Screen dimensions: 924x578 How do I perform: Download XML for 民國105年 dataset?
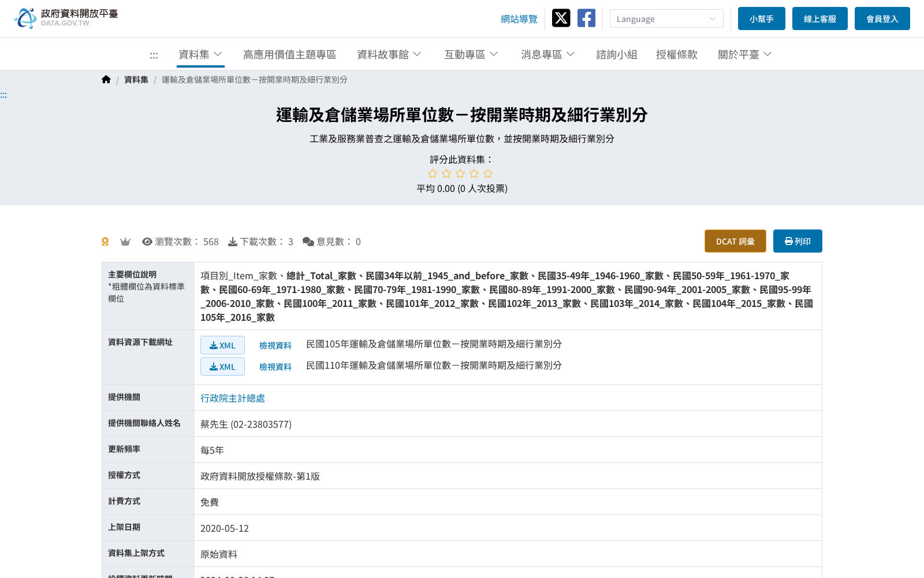tap(222, 345)
